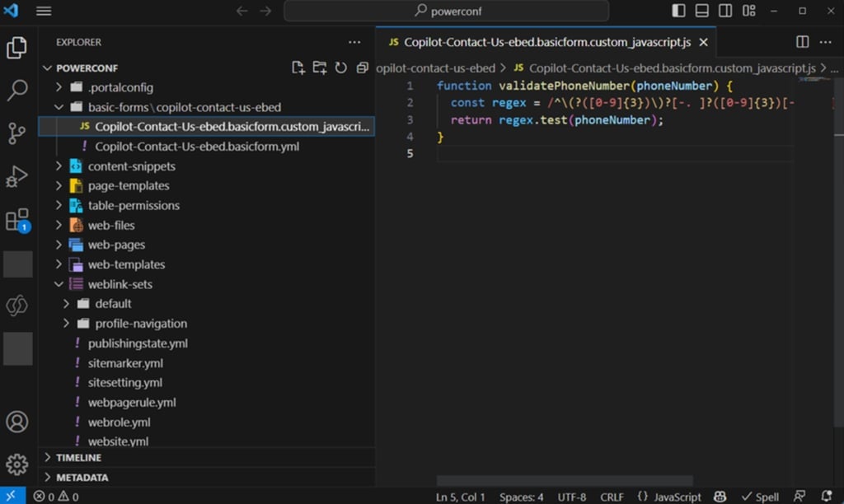The width and height of the screenshot is (844, 504).
Task: Close the custom_javascript.js tab
Action: point(704,43)
